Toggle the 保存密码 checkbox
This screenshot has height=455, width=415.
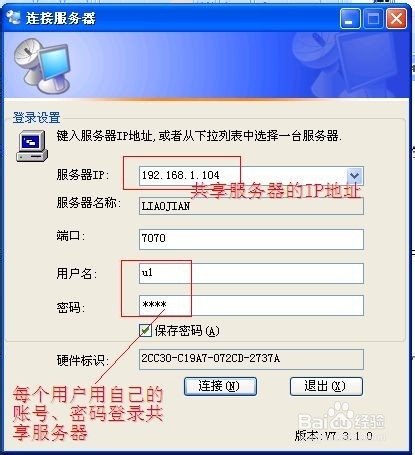[x=145, y=330]
